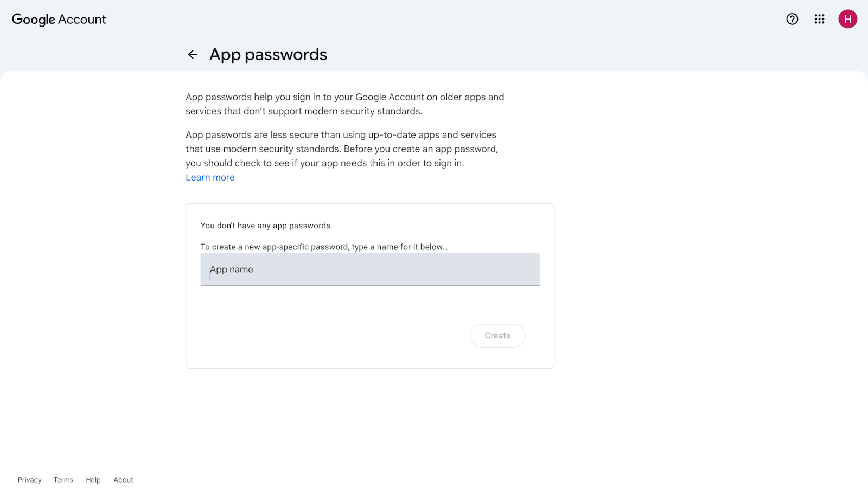Open the Privacy footer link
The height and width of the screenshot is (494, 868).
click(29, 480)
